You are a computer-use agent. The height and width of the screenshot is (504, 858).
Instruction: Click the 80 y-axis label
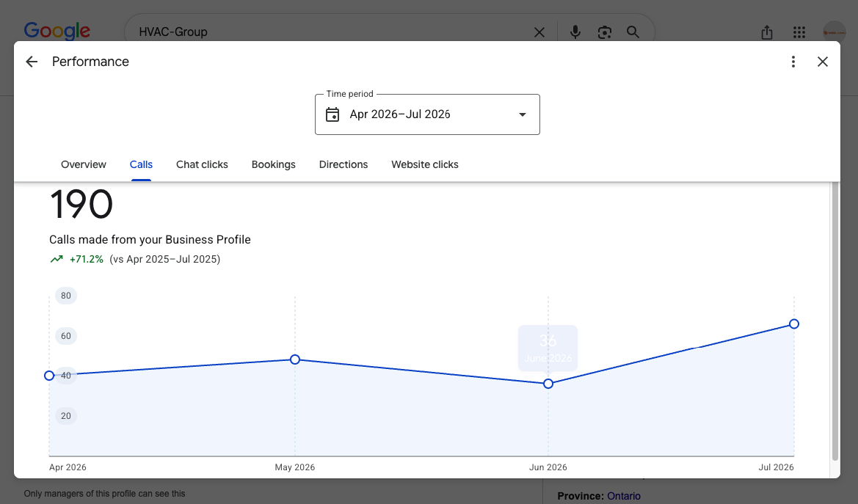(65, 296)
